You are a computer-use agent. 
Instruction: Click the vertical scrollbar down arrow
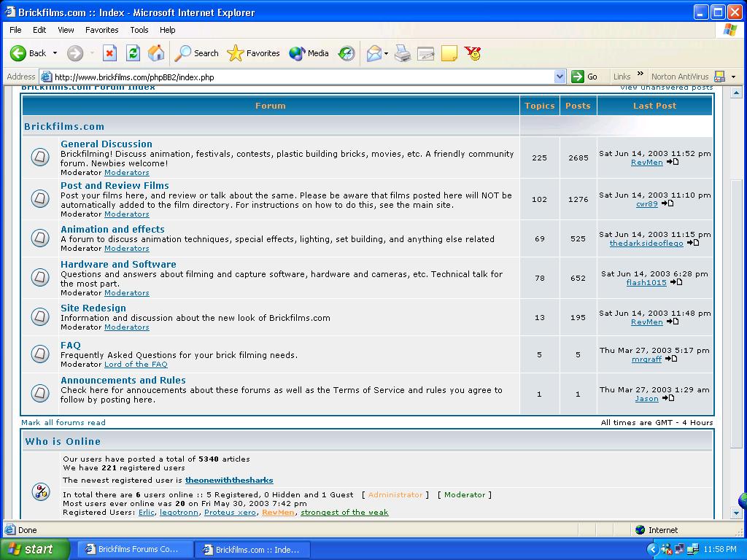click(737, 513)
